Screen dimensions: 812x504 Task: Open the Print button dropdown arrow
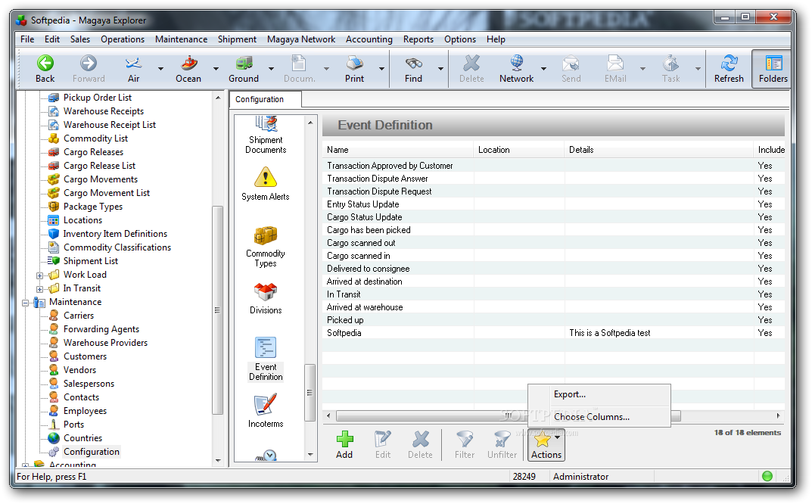click(381, 68)
